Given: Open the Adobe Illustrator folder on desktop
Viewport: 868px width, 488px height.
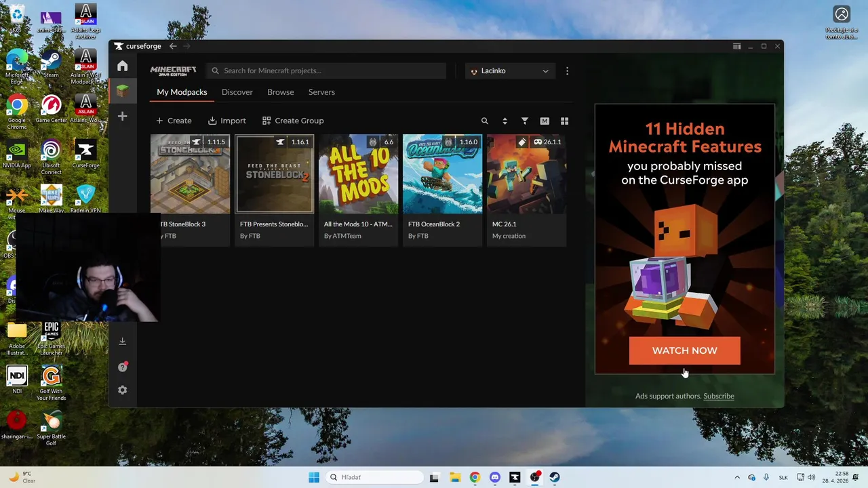Looking at the screenshot, I should pyautogui.click(x=17, y=338).
